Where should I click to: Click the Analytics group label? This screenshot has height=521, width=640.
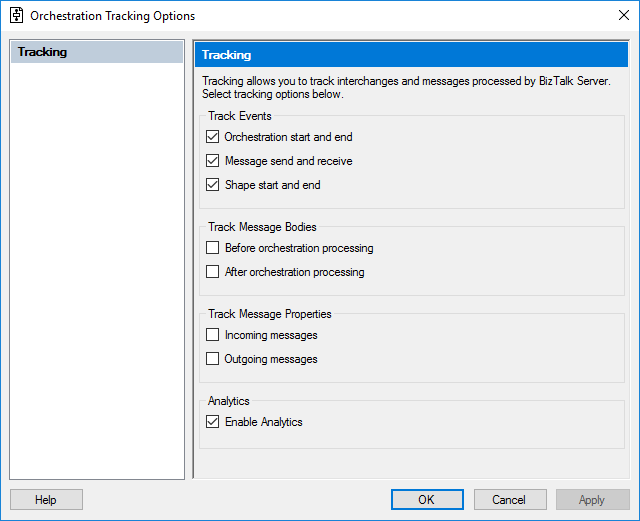tap(229, 401)
